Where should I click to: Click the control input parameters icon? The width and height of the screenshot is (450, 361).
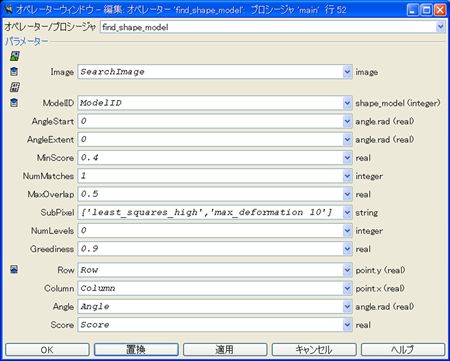click(14, 87)
